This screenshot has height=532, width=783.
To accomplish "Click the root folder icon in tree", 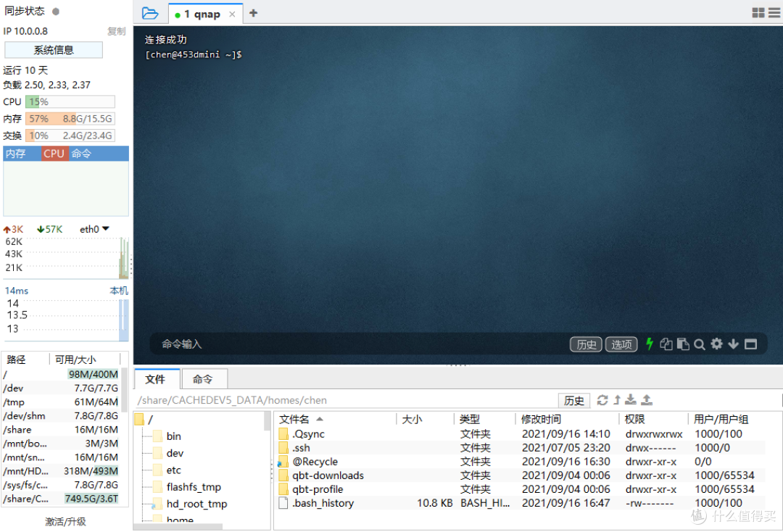I will coord(139,419).
